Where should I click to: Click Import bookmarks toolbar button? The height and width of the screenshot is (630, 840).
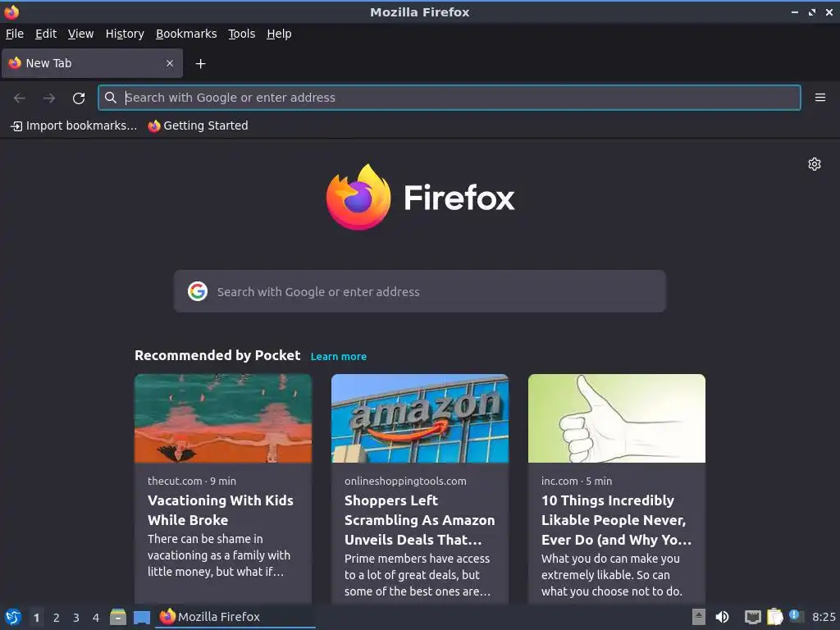point(74,126)
